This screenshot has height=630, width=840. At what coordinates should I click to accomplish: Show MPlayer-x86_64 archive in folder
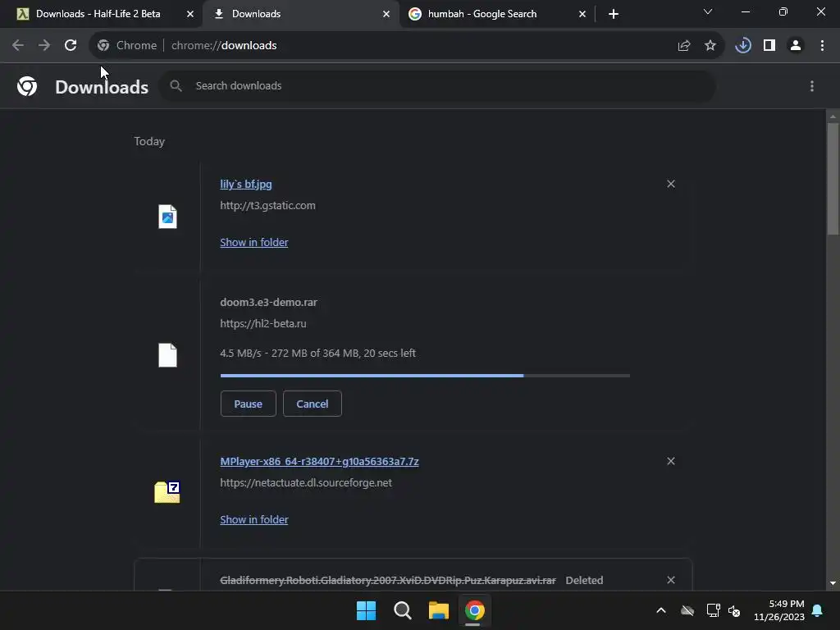coord(254,519)
